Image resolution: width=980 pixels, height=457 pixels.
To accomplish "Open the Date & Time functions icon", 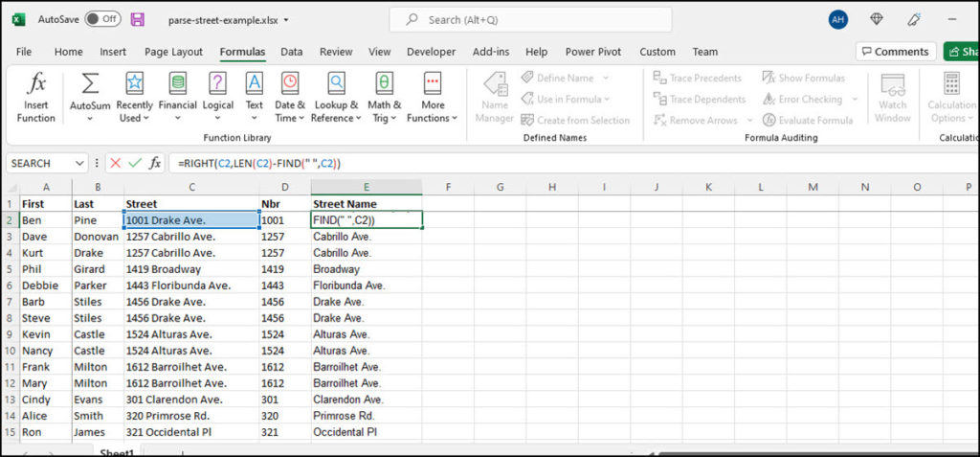I will click(x=290, y=84).
